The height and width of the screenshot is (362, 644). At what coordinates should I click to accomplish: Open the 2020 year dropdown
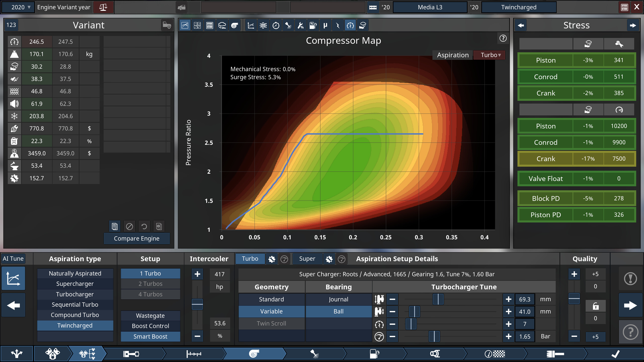pyautogui.click(x=18, y=7)
